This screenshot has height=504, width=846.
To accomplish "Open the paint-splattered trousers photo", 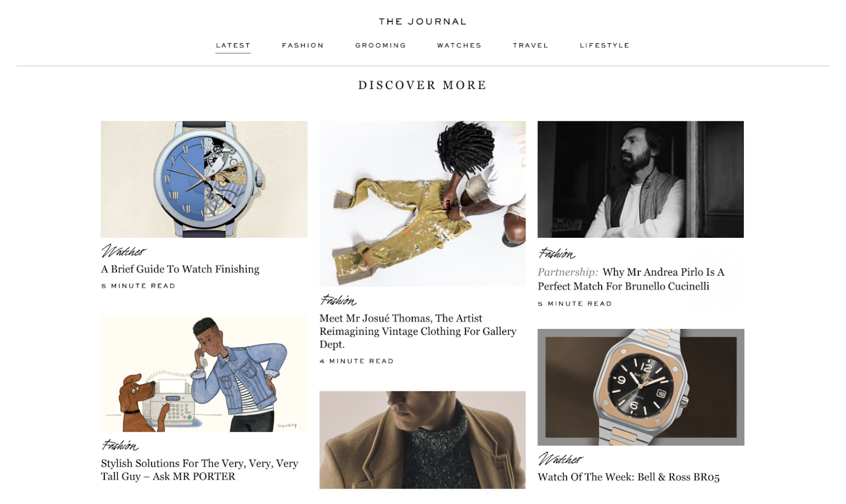I will click(422, 204).
